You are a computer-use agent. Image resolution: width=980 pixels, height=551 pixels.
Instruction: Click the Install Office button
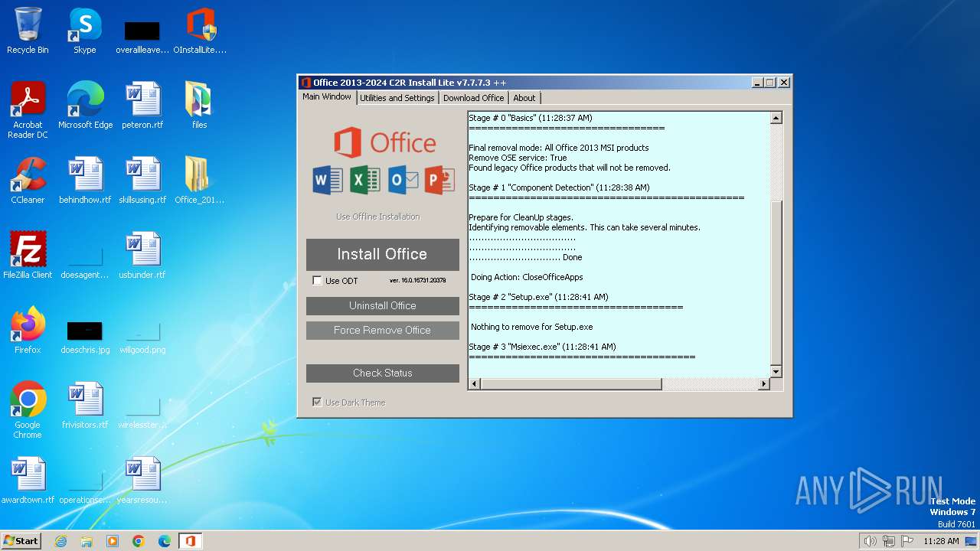coord(383,254)
